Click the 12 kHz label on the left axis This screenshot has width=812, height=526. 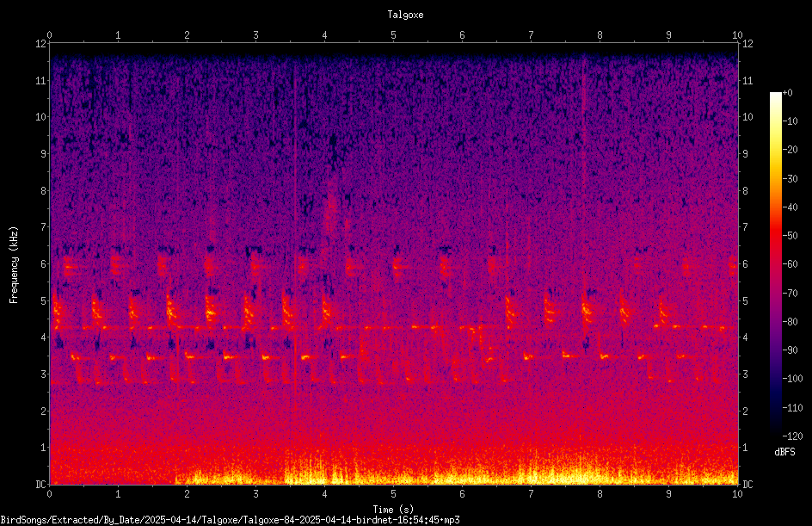pos(41,44)
